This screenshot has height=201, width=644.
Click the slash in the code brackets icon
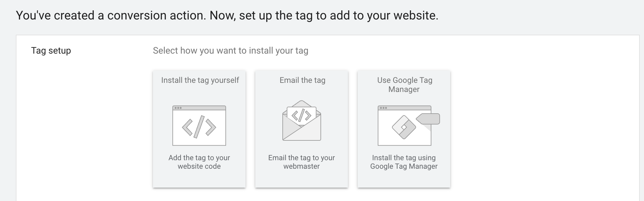(x=199, y=127)
